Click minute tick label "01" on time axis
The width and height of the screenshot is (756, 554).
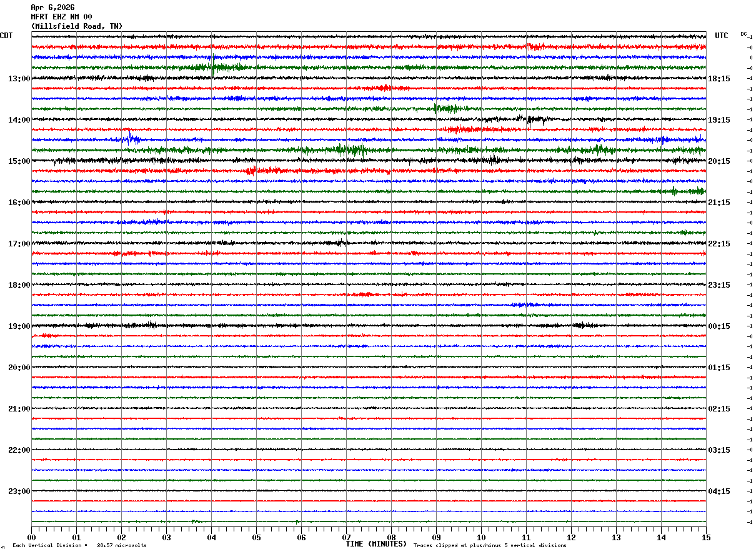[76, 537]
